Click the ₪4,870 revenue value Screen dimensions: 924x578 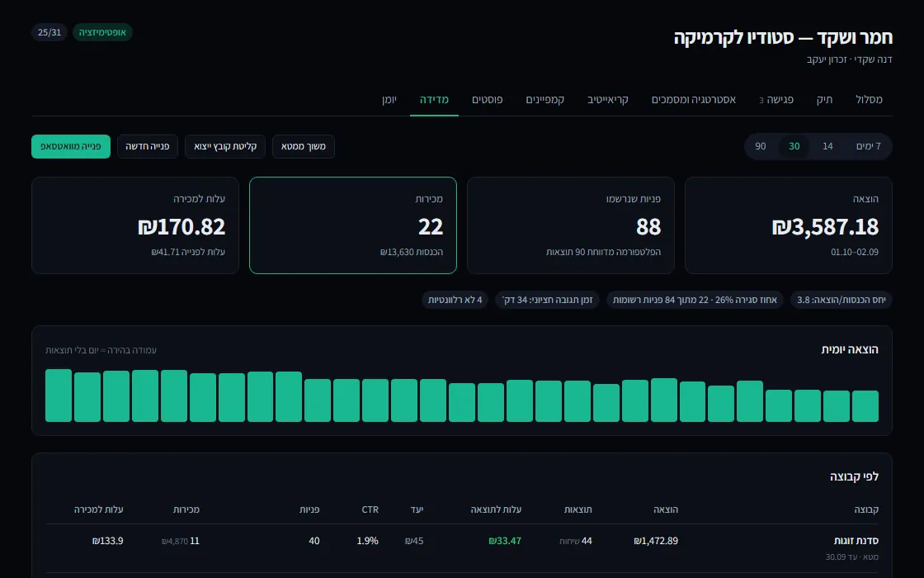click(x=175, y=542)
